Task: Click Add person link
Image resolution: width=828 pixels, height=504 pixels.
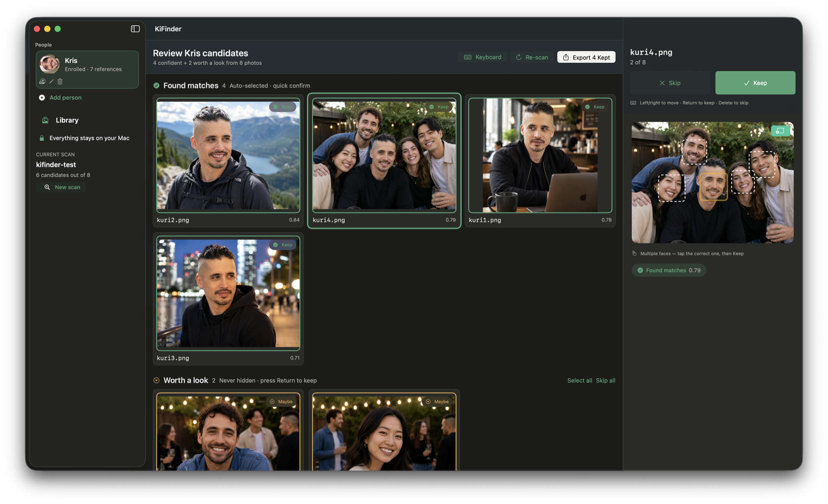Action: coord(65,98)
